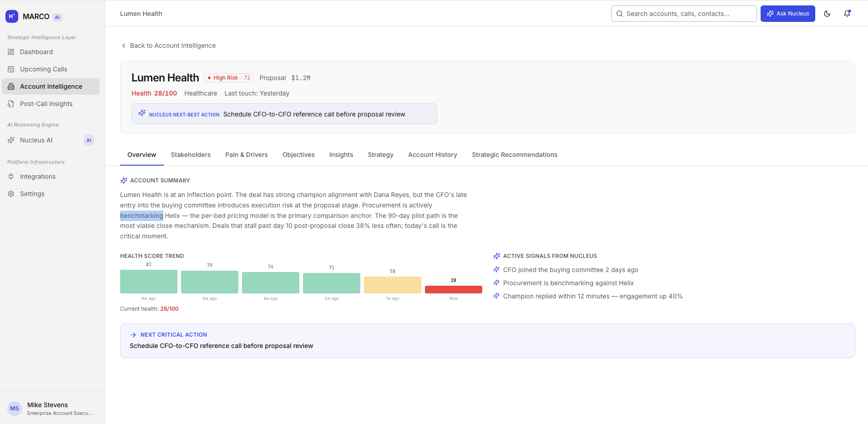This screenshot has width=868, height=424.
Task: Open the Objectives tab
Action: pos(298,155)
